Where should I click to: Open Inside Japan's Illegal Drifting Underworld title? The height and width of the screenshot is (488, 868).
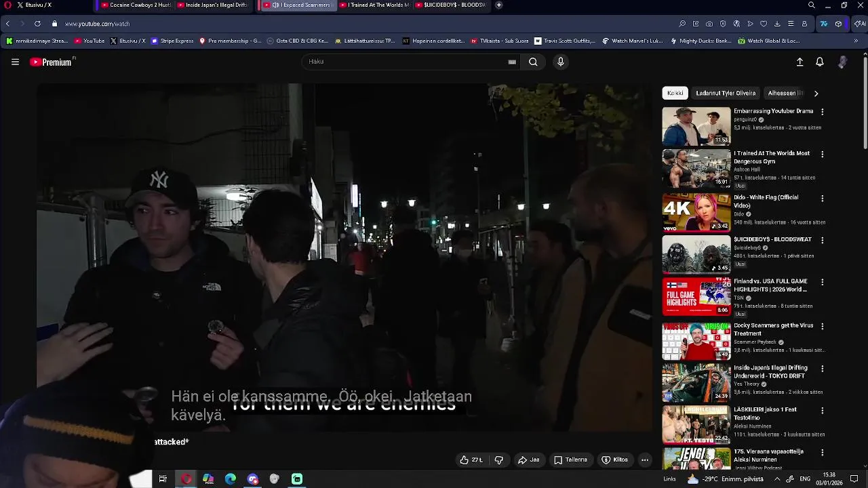(770, 371)
